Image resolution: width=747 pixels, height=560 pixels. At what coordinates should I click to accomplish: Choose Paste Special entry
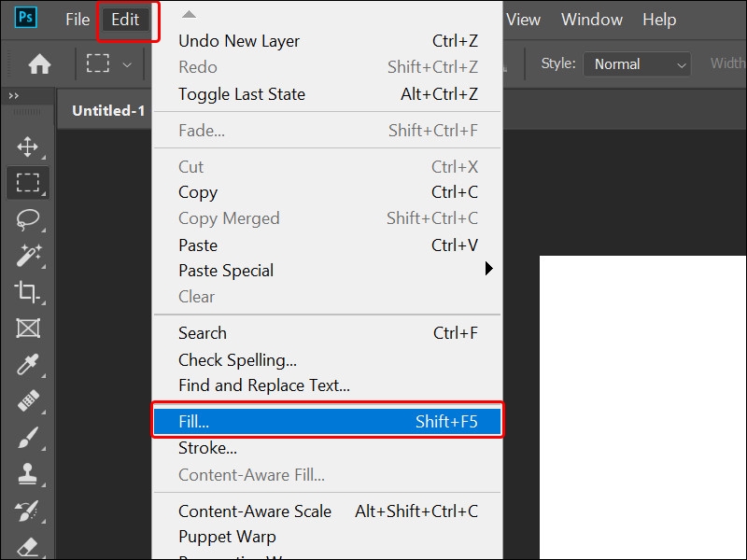328,271
